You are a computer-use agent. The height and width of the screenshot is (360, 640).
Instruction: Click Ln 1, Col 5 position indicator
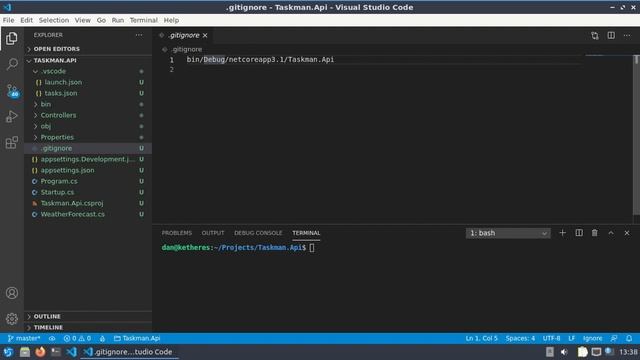(482, 338)
